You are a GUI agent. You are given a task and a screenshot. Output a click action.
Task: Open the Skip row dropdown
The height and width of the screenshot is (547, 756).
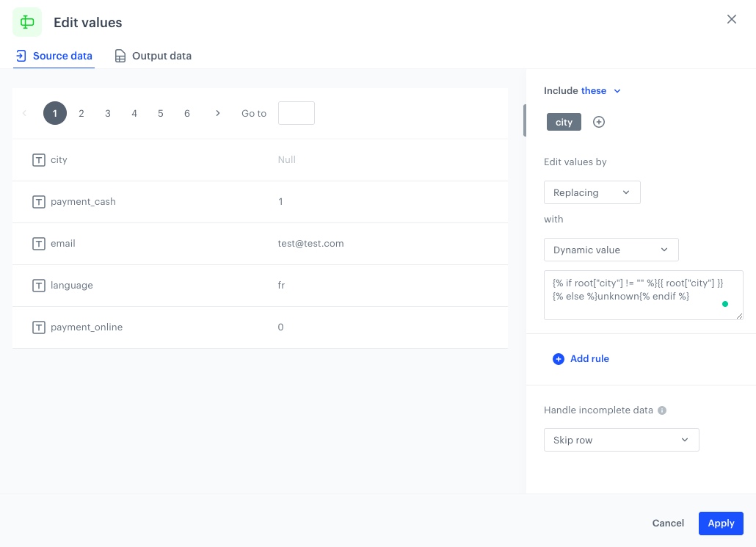point(622,440)
